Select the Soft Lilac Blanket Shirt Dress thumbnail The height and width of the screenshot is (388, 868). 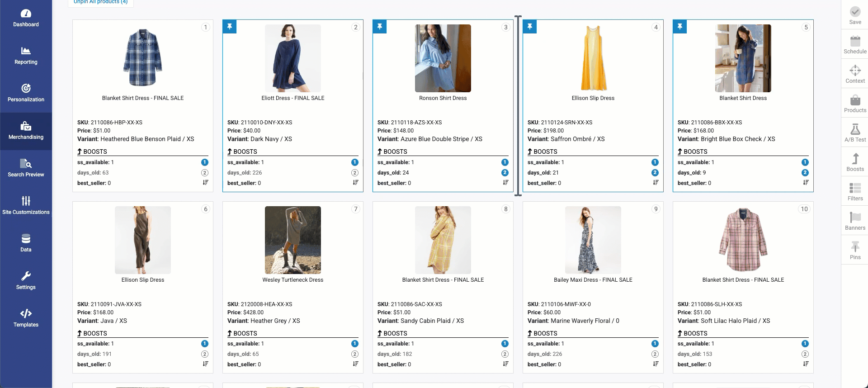[x=743, y=240]
